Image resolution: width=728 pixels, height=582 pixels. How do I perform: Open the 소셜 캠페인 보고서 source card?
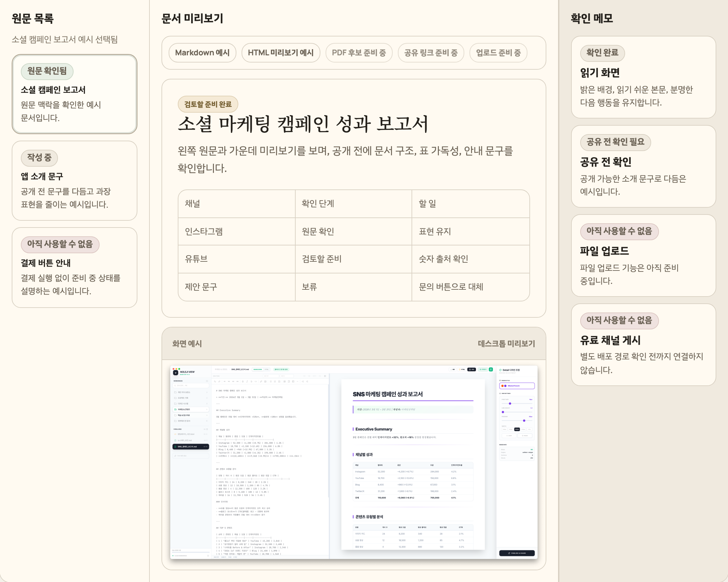[74, 94]
